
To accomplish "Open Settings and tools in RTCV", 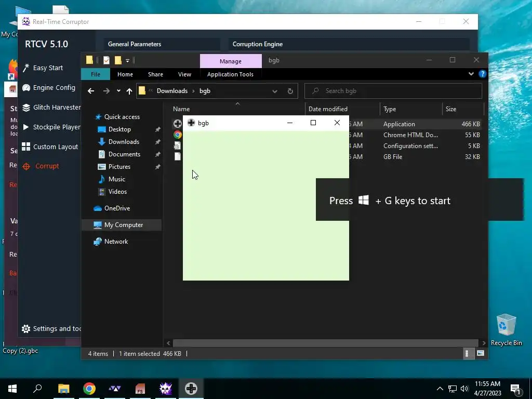I will pyautogui.click(x=51, y=328).
